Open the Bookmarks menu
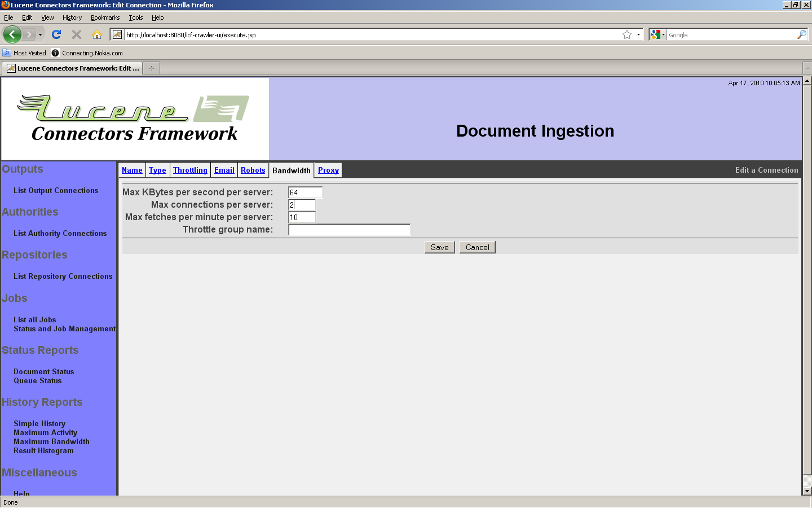 coord(105,17)
